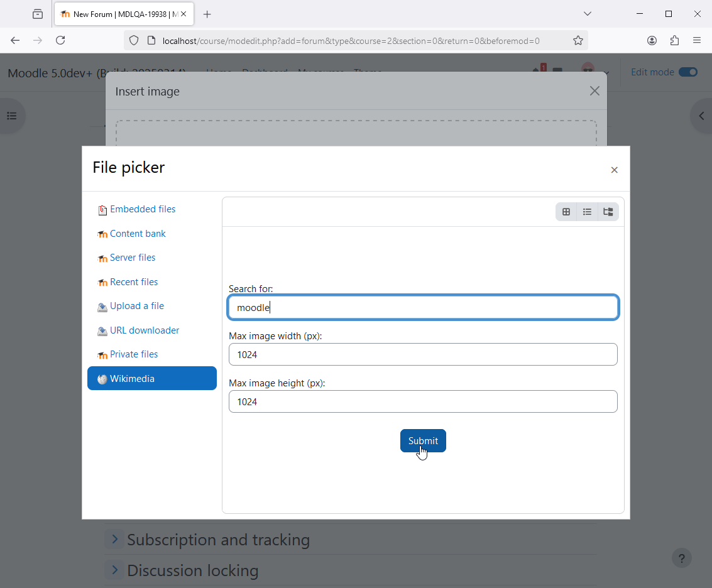Click the Embedded files paperclip icon
The height and width of the screenshot is (588, 712).
[x=102, y=210]
